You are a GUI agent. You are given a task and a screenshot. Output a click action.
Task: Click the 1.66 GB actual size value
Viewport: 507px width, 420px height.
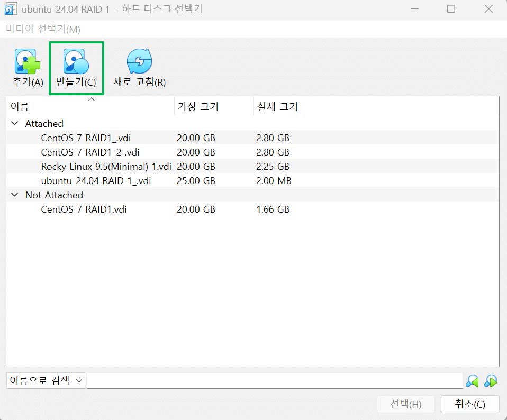pyautogui.click(x=273, y=209)
